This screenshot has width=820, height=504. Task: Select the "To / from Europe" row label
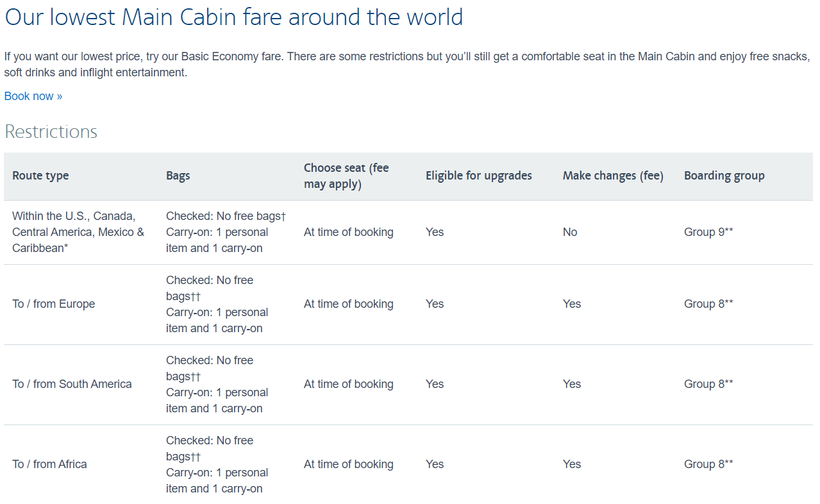click(x=54, y=304)
